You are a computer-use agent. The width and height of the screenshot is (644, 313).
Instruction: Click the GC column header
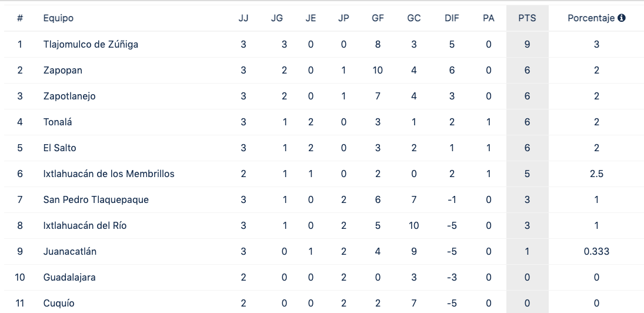coord(413,18)
